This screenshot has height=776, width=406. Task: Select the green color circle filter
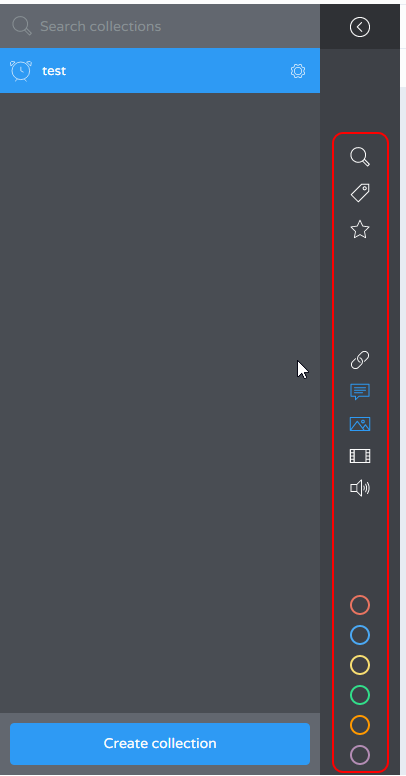pos(360,695)
